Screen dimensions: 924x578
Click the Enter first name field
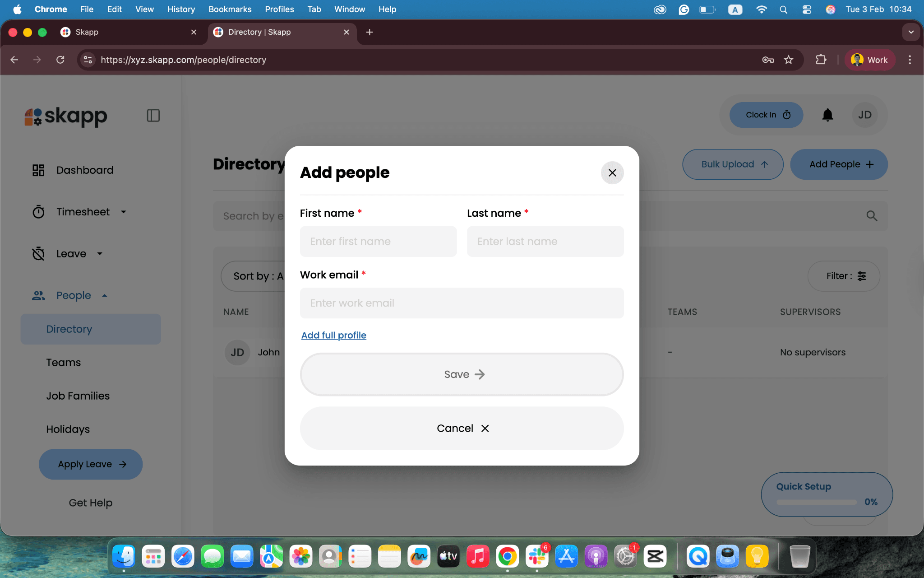(378, 242)
